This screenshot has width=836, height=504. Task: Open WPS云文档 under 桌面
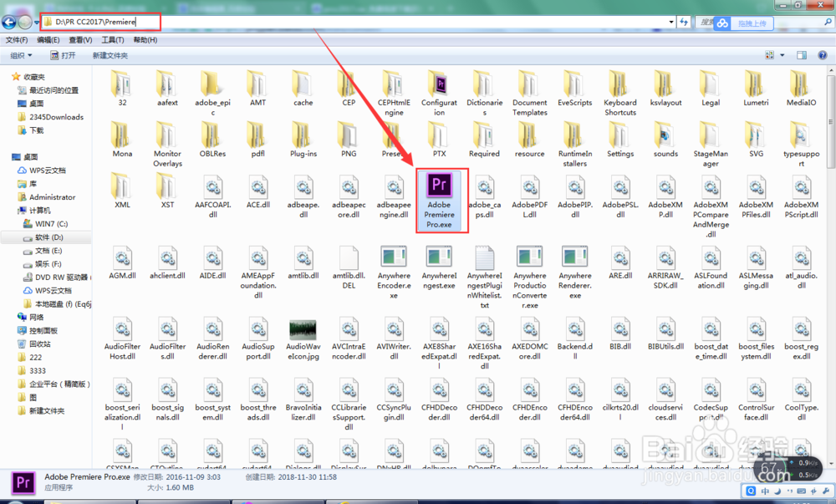(42, 171)
